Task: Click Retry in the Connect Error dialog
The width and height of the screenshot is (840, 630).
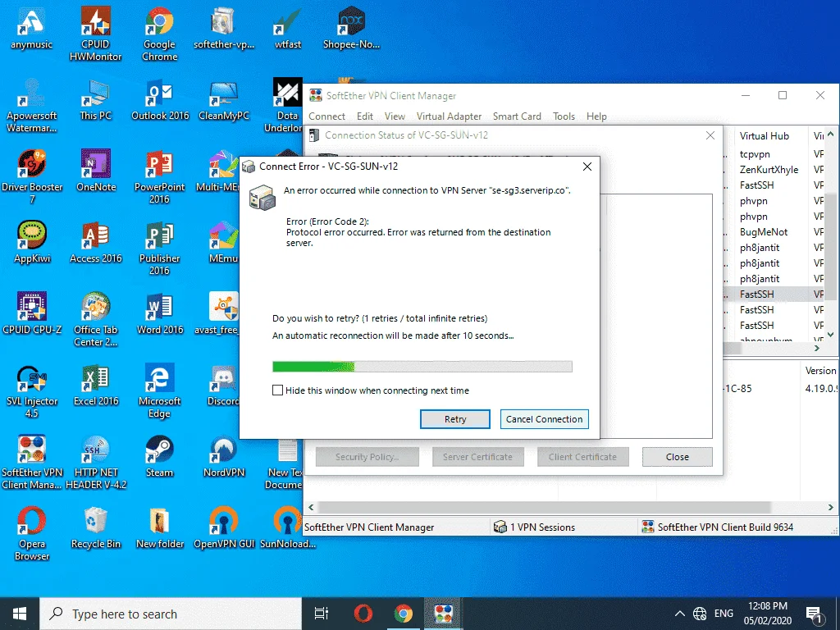Action: point(454,419)
